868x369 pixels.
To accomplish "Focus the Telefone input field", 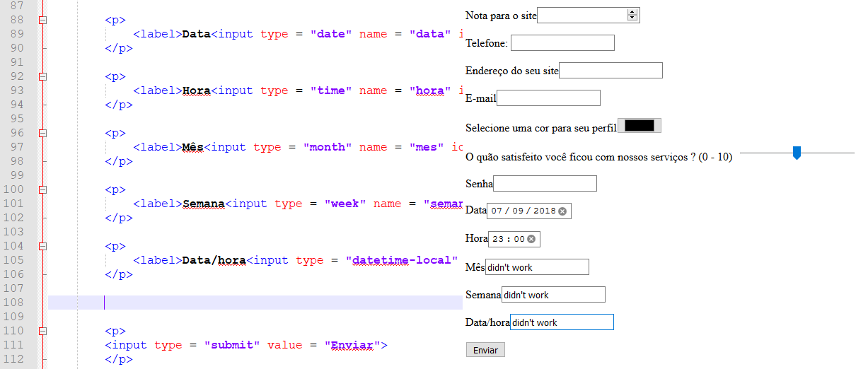I will point(562,43).
